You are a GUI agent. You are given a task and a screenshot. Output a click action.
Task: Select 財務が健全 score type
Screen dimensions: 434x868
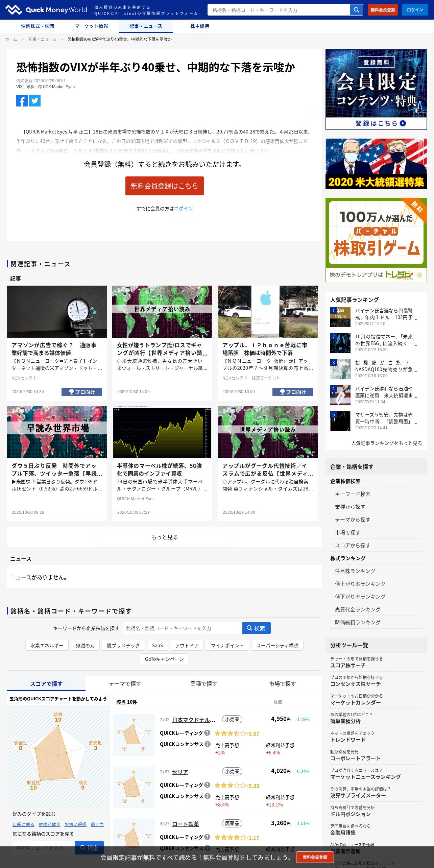(x=49, y=824)
